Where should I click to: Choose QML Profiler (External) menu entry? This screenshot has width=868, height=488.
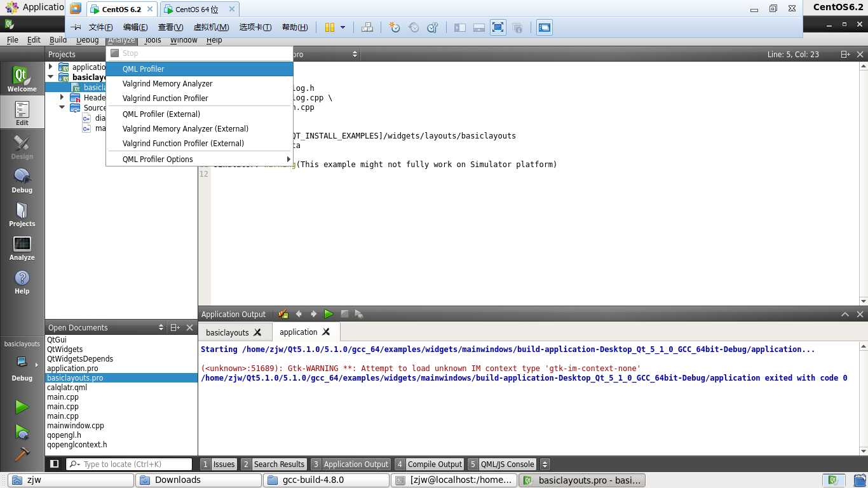[200, 114]
